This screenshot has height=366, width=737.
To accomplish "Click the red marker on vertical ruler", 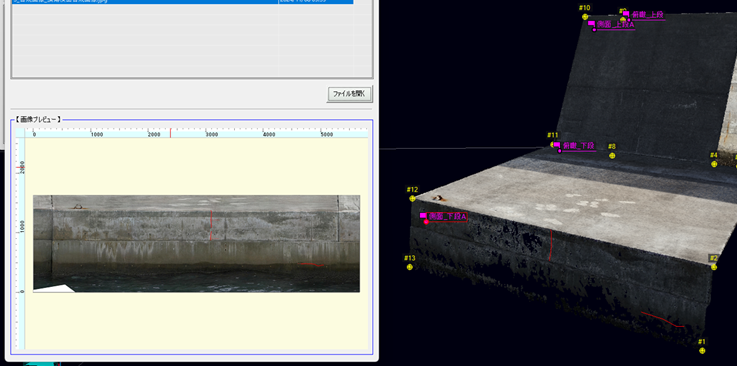I will click(x=19, y=167).
